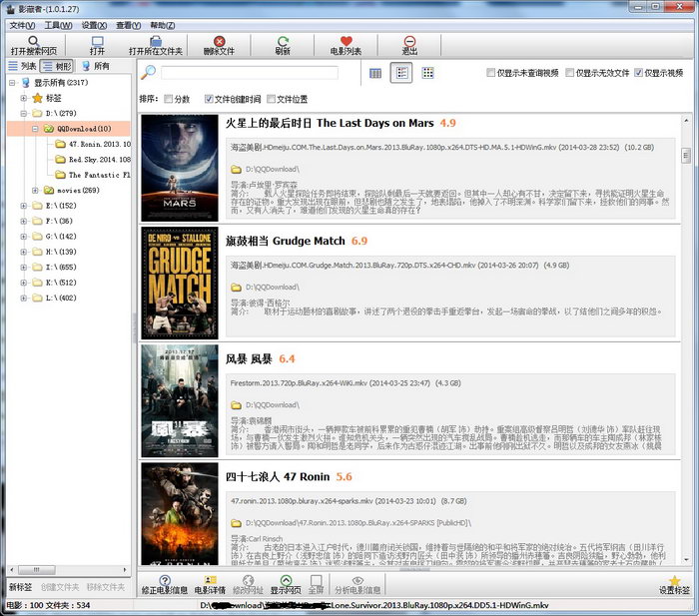The height and width of the screenshot is (616, 699).
Task: Switch to the 列表 tab
Action: pyautogui.click(x=21, y=66)
